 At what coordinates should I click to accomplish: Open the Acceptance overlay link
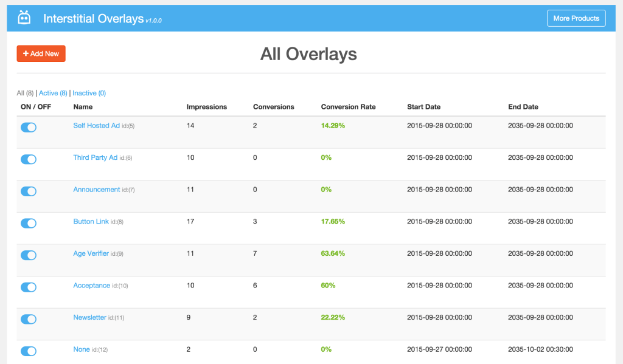[91, 285]
